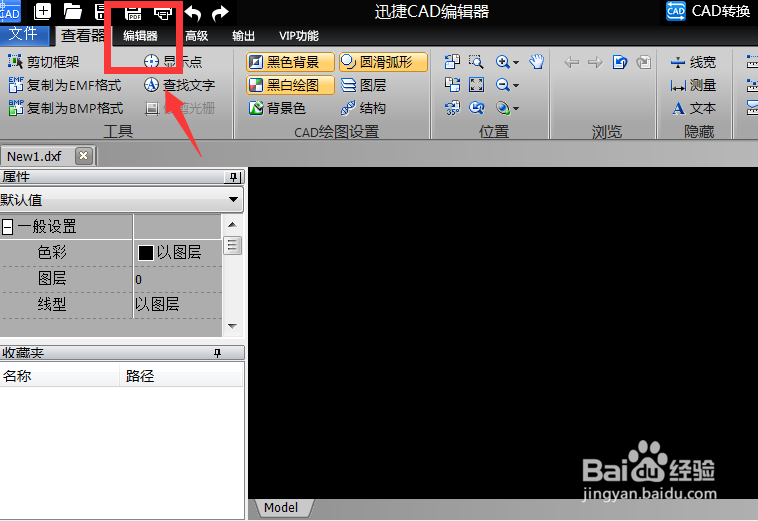Click the 图层 value 0 cell
Screen dimensions: 758x521
coord(177,279)
